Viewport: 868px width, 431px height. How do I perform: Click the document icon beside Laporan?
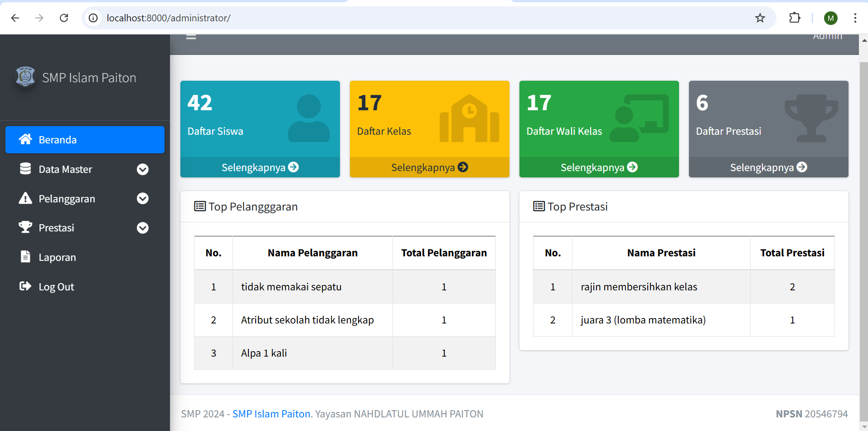point(26,257)
